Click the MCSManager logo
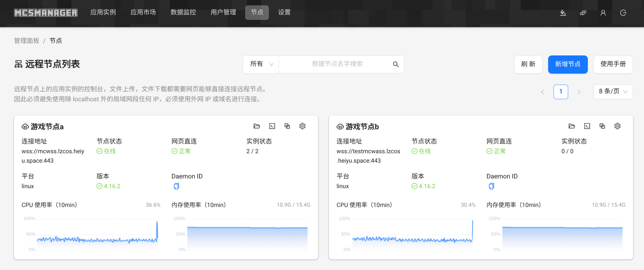The width and height of the screenshot is (644, 270). click(46, 12)
